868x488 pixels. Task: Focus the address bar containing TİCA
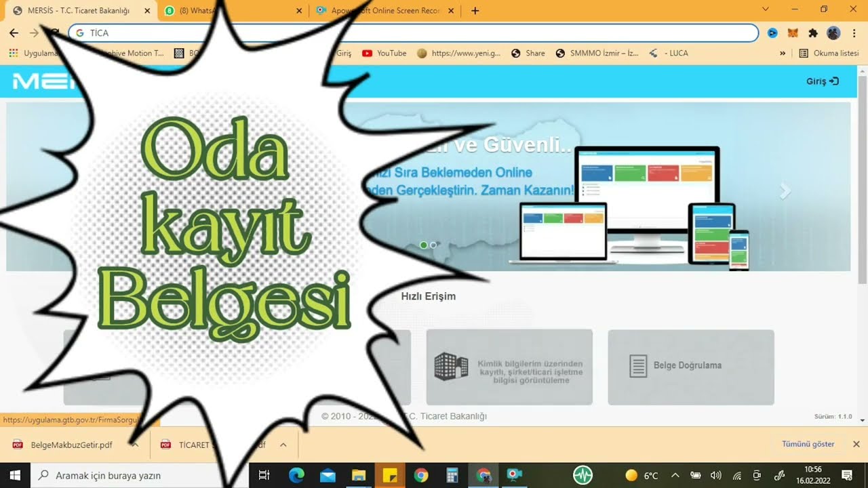click(414, 33)
